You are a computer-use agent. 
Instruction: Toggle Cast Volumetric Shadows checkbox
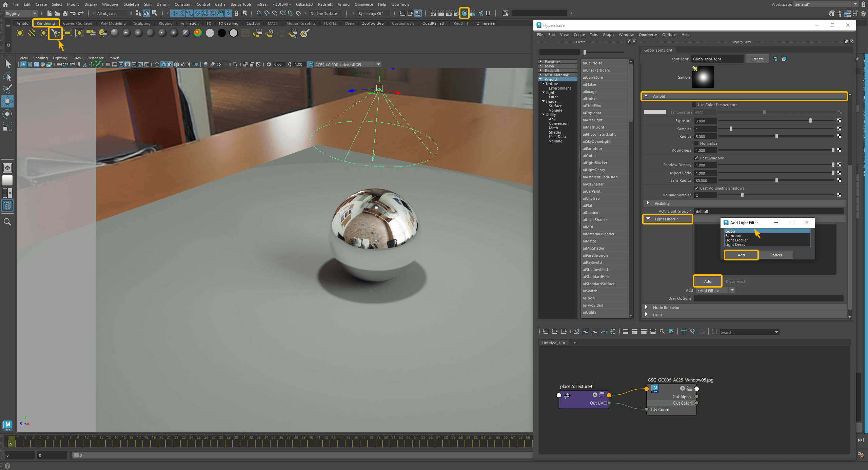click(x=696, y=188)
